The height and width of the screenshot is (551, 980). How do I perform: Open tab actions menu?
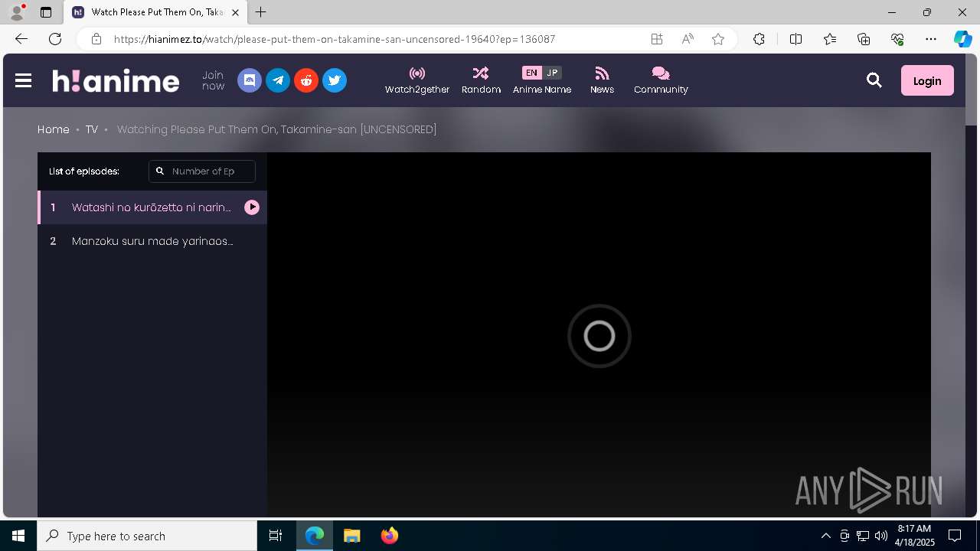tap(46, 12)
